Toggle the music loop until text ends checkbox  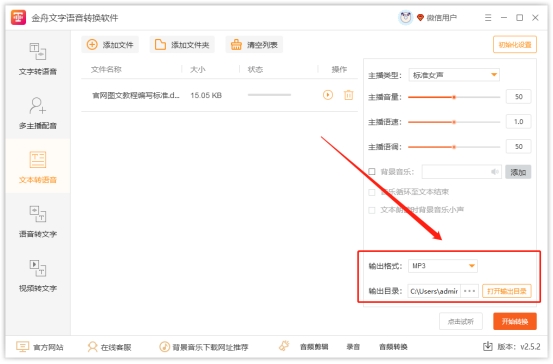coord(372,192)
